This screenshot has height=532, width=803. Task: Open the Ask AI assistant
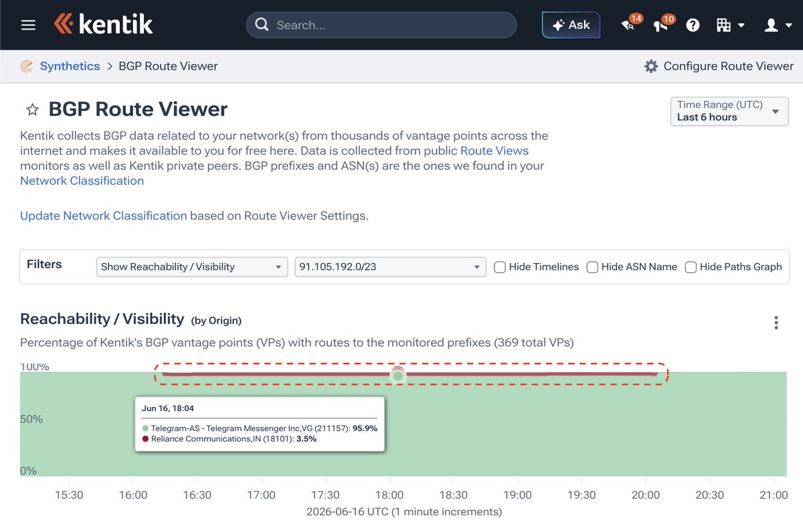pyautogui.click(x=571, y=25)
